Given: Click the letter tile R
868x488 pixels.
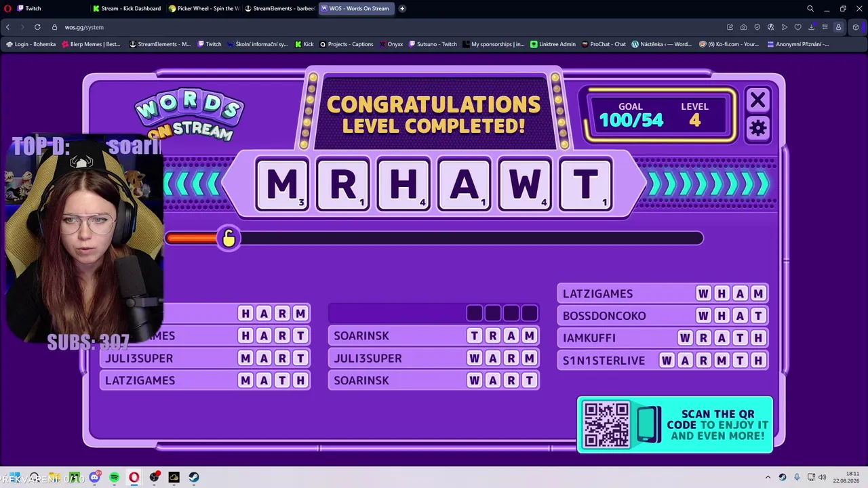Looking at the screenshot, I should (343, 184).
